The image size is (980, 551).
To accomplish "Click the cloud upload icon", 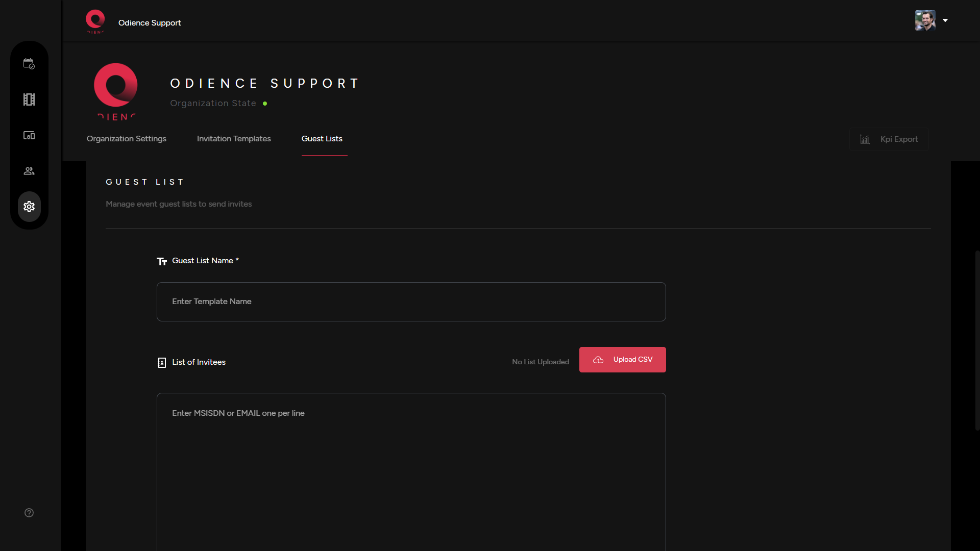I will point(598,360).
